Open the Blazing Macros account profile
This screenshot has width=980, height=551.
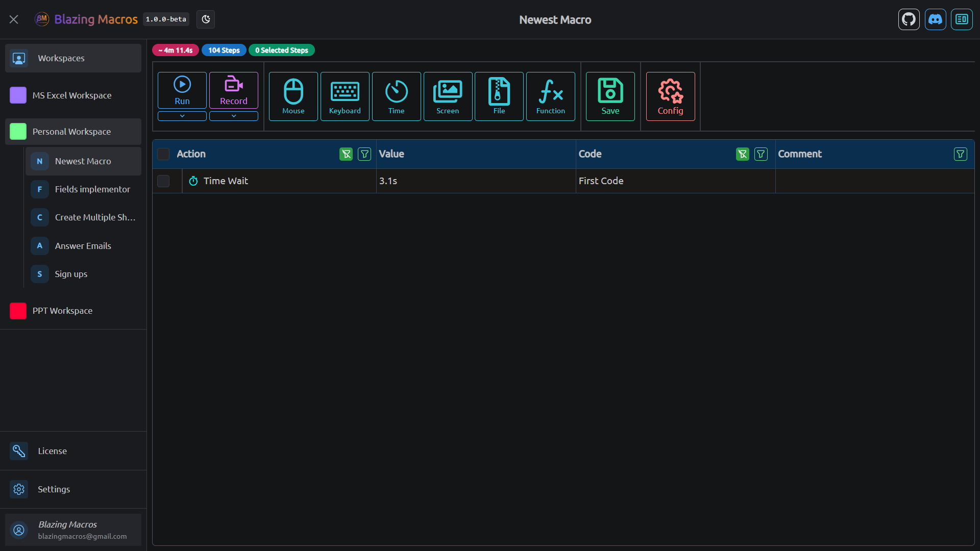tap(73, 530)
